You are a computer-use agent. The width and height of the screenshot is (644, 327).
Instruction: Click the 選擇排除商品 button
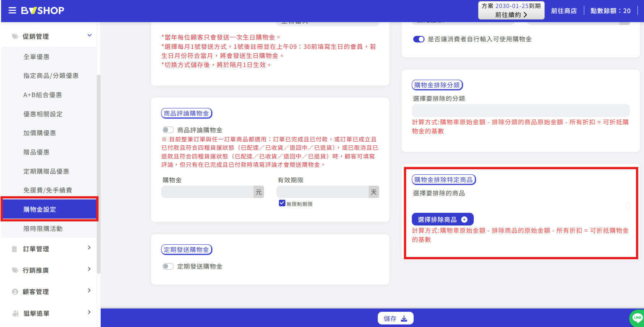coord(443,219)
